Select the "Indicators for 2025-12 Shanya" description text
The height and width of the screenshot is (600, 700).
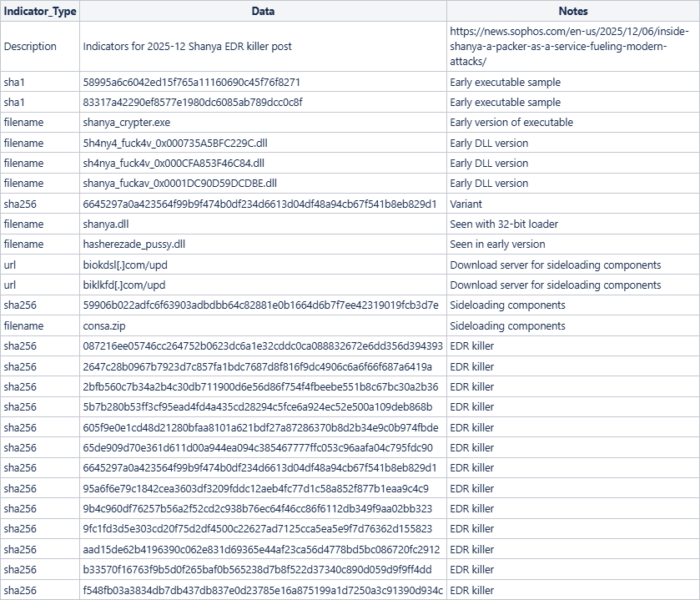[187, 47]
